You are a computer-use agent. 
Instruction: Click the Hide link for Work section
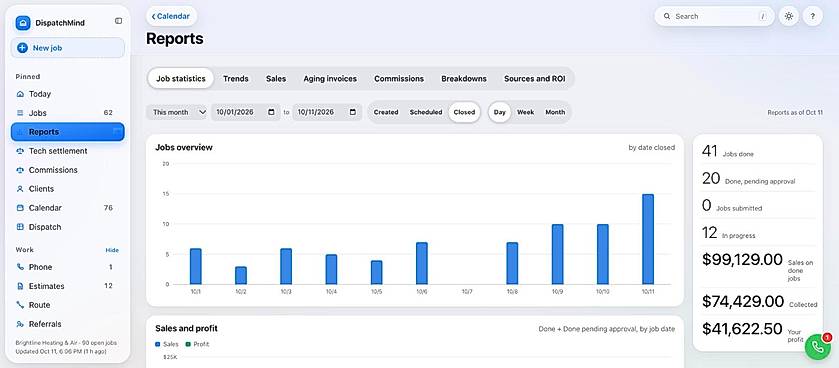[x=112, y=250]
